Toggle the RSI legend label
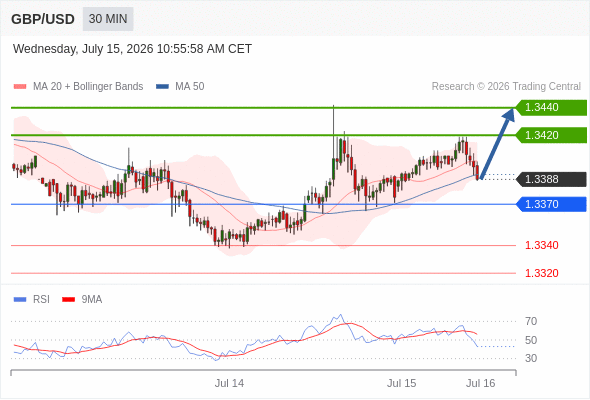Viewport: 590px width, 400px height. pos(41,300)
